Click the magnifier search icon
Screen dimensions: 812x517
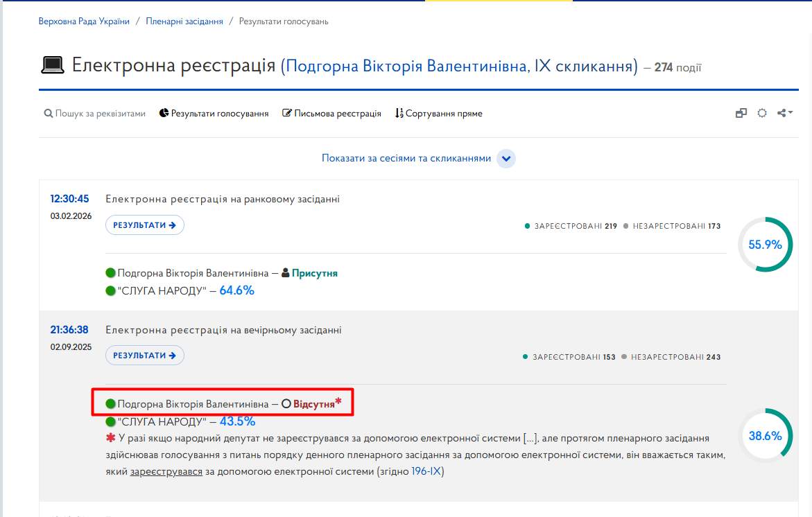coord(48,114)
